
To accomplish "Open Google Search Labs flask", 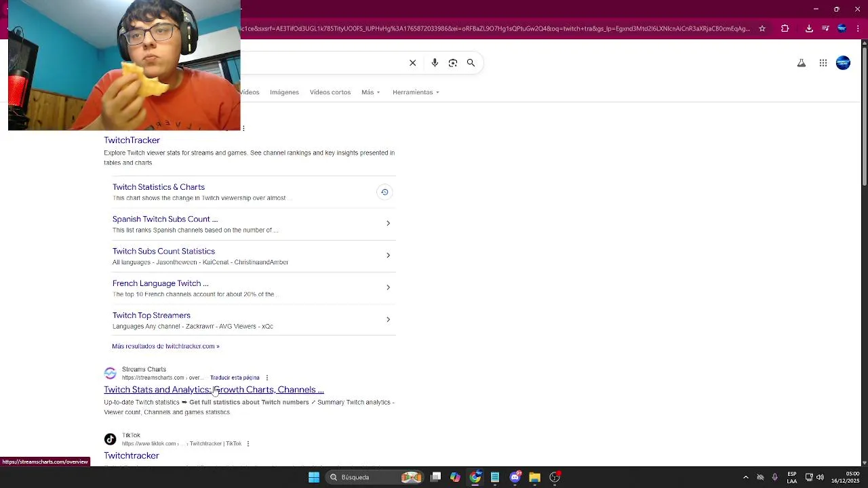I will (802, 63).
